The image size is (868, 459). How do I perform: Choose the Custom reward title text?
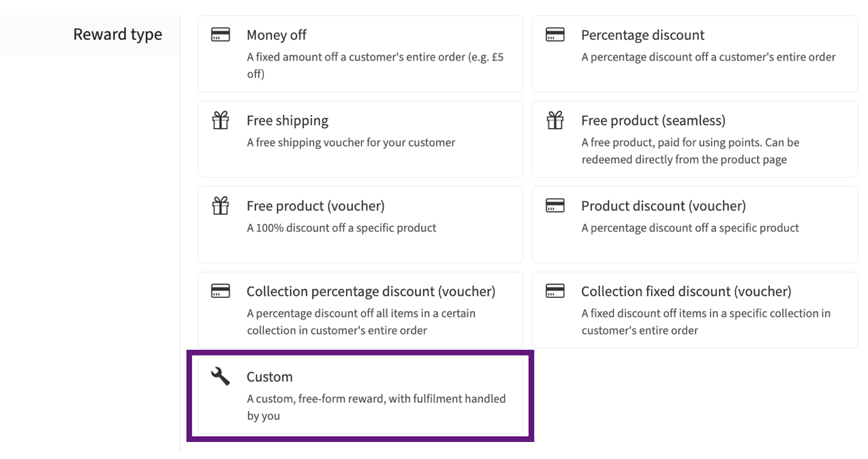point(269,377)
